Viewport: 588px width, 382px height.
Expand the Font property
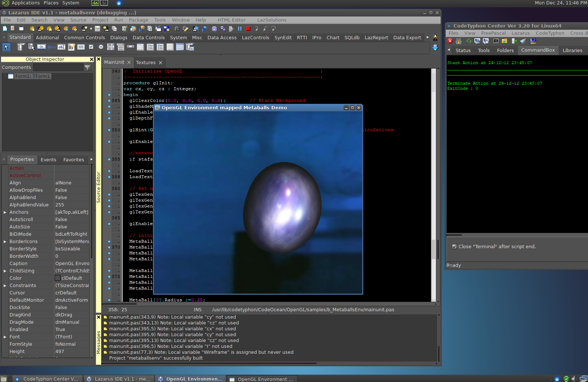pyautogui.click(x=5, y=337)
